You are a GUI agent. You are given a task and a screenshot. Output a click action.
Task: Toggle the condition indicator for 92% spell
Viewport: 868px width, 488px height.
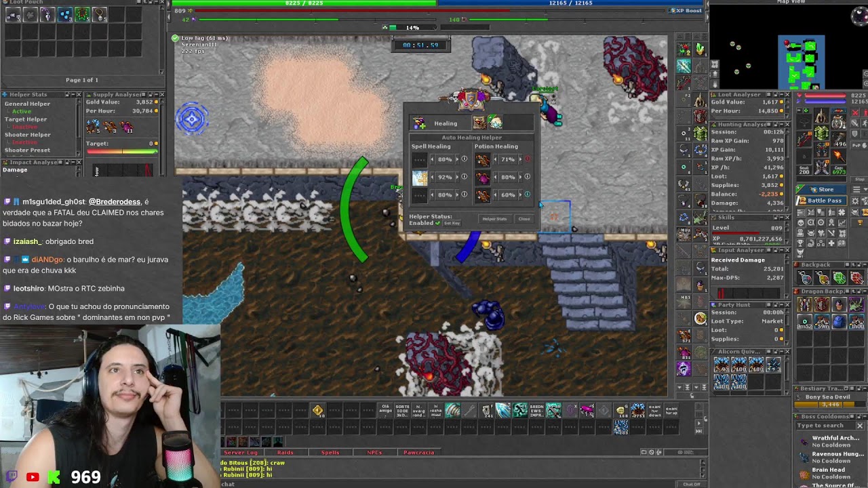465,176
